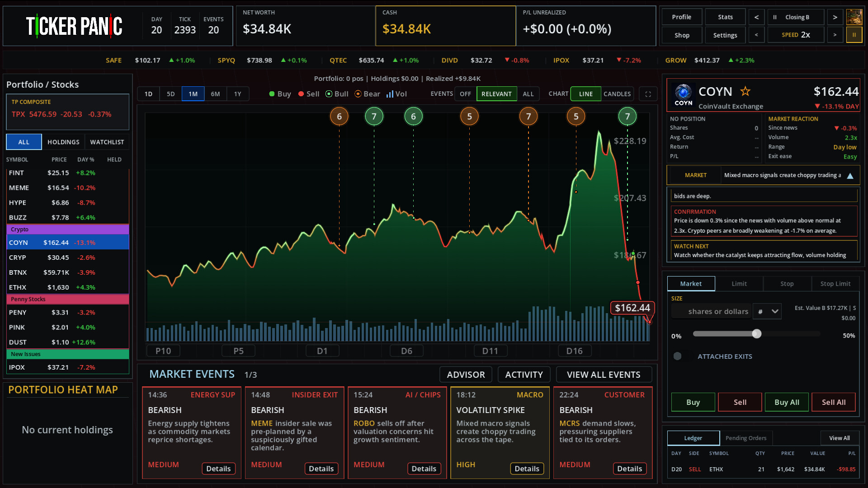
Task: Select the Stop Limit order tab
Action: click(835, 284)
